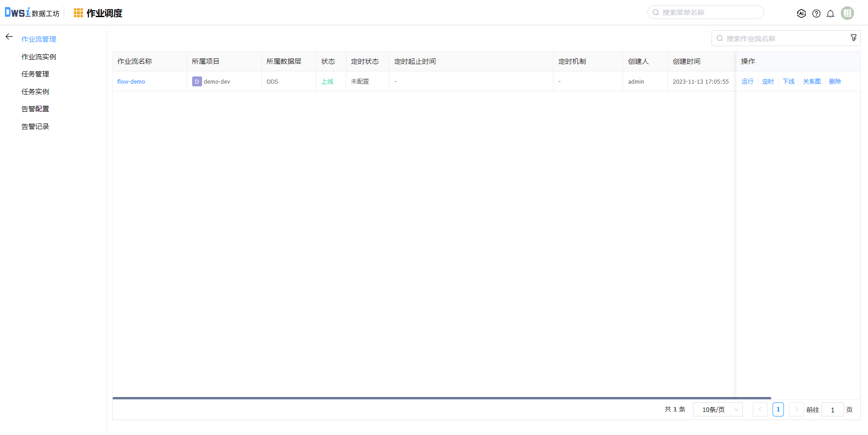The width and height of the screenshot is (868, 435).
Task: Click 定时 action for flow-demo
Action: click(768, 82)
